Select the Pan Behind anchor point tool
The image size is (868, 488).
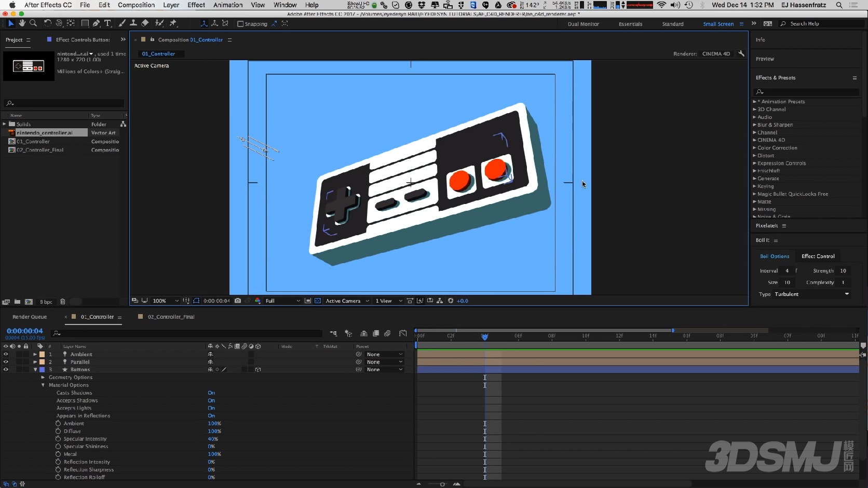tap(71, 23)
